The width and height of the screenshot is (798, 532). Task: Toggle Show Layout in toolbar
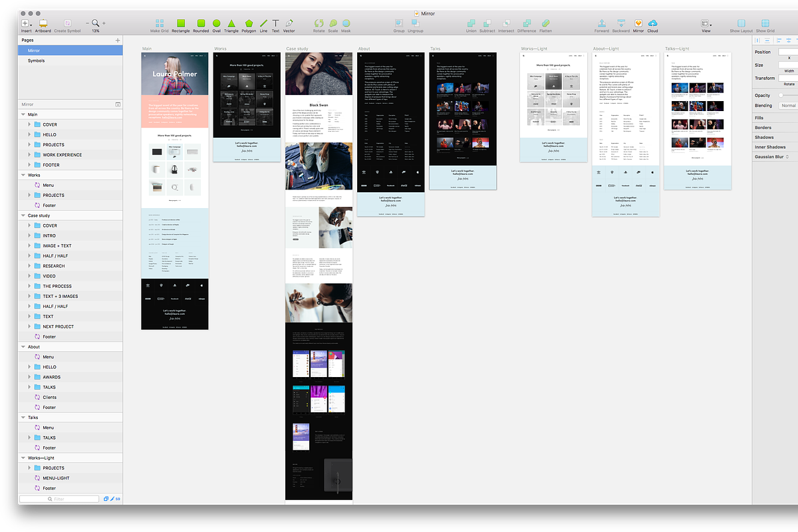(741, 23)
